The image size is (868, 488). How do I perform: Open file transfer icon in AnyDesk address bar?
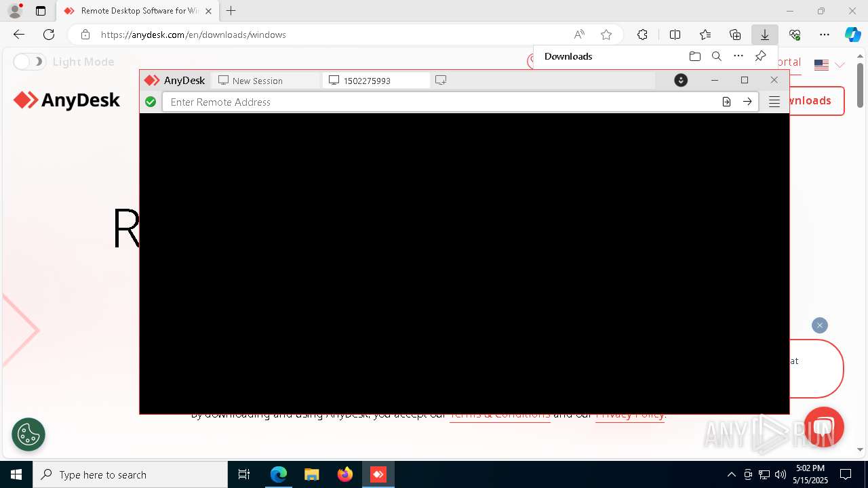tap(726, 102)
